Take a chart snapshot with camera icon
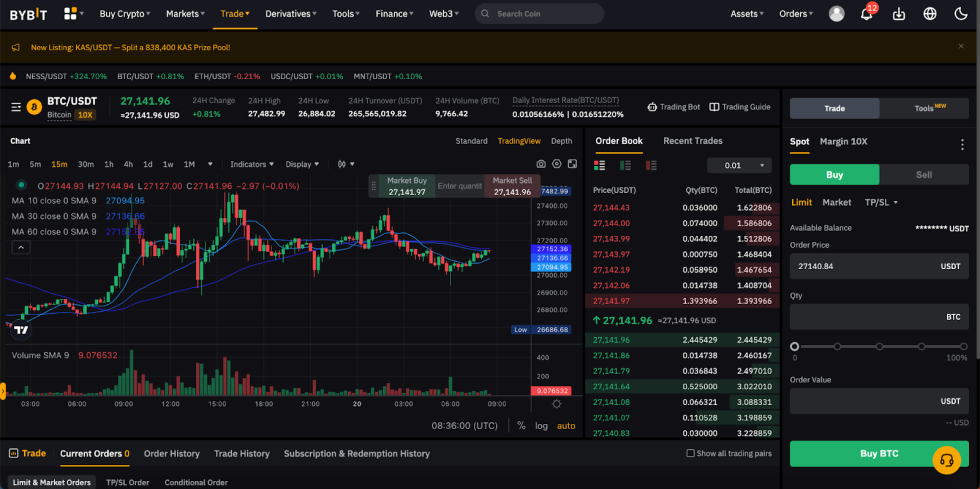The image size is (980, 489). coord(541,164)
